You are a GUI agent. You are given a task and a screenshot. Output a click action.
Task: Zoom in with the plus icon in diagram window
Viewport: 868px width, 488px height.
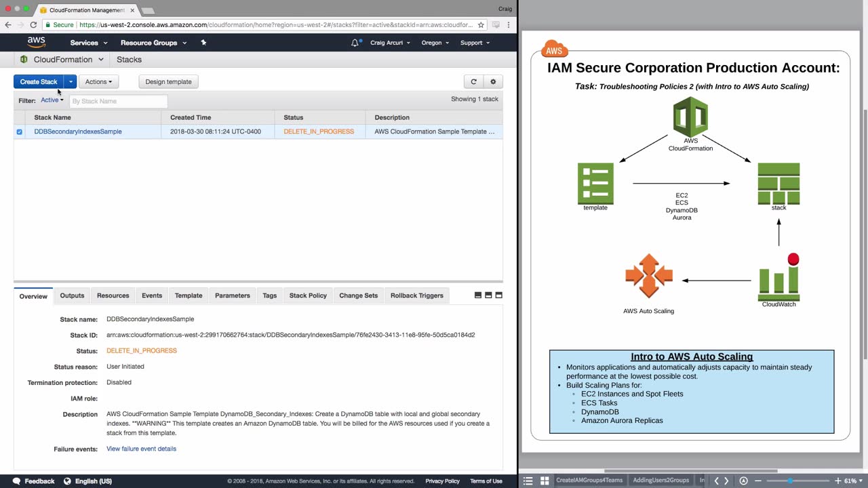838,481
